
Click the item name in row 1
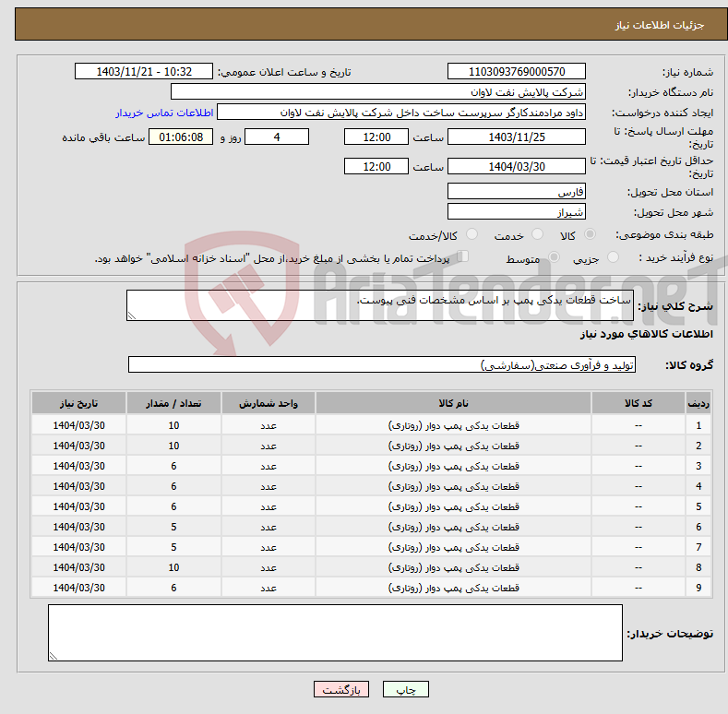[x=453, y=425]
